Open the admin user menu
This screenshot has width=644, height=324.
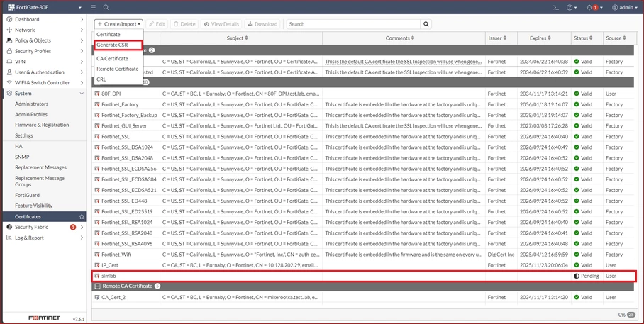[x=625, y=7]
